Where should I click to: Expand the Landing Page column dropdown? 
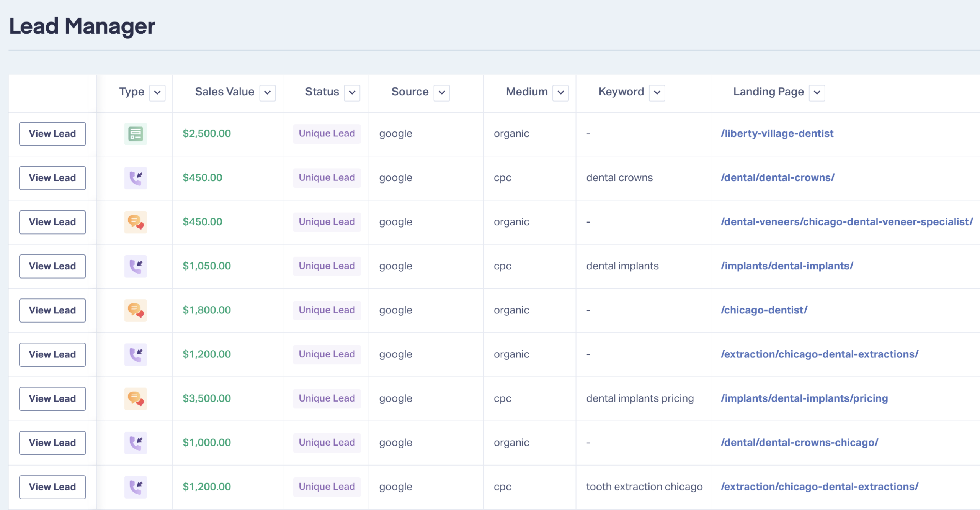tap(817, 93)
